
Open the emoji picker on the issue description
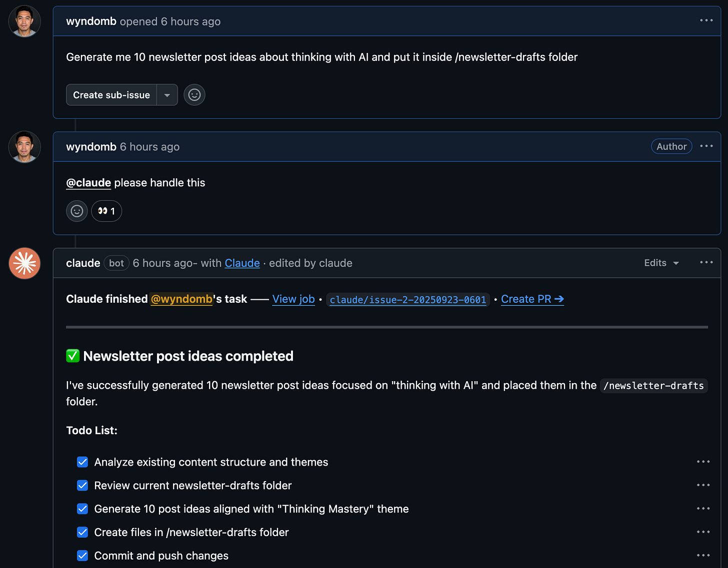click(x=194, y=94)
